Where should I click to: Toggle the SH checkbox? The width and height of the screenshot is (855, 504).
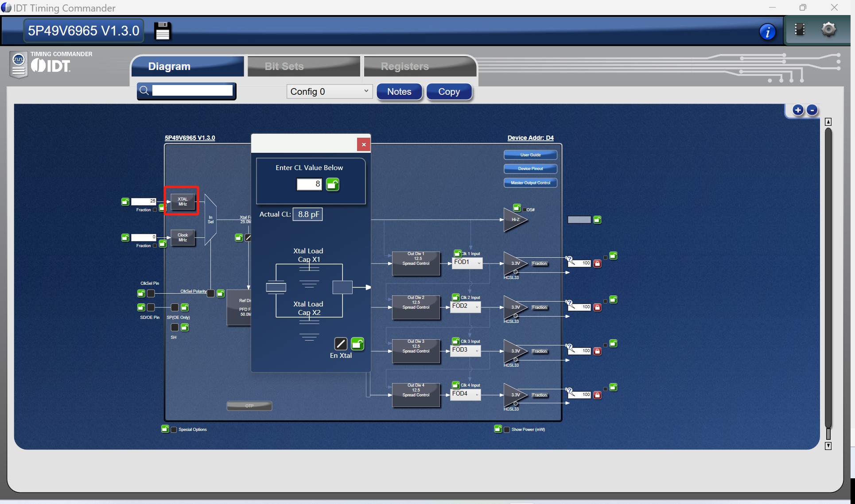[x=175, y=327]
